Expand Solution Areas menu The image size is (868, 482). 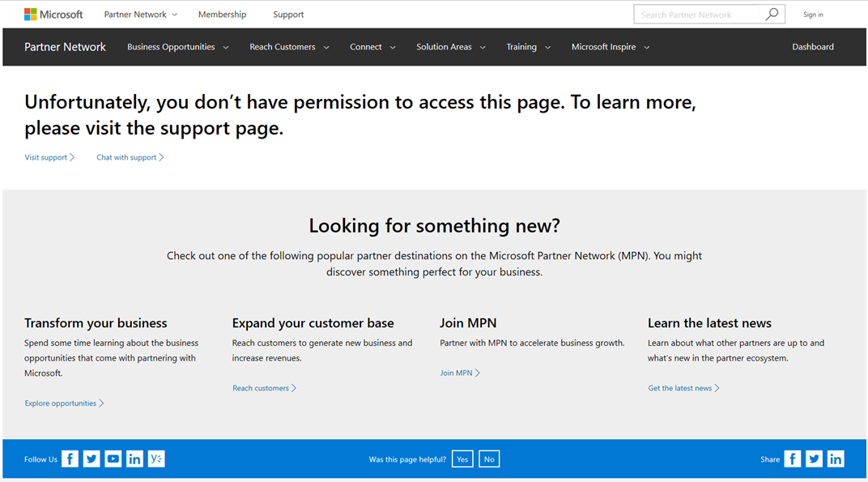tap(451, 47)
